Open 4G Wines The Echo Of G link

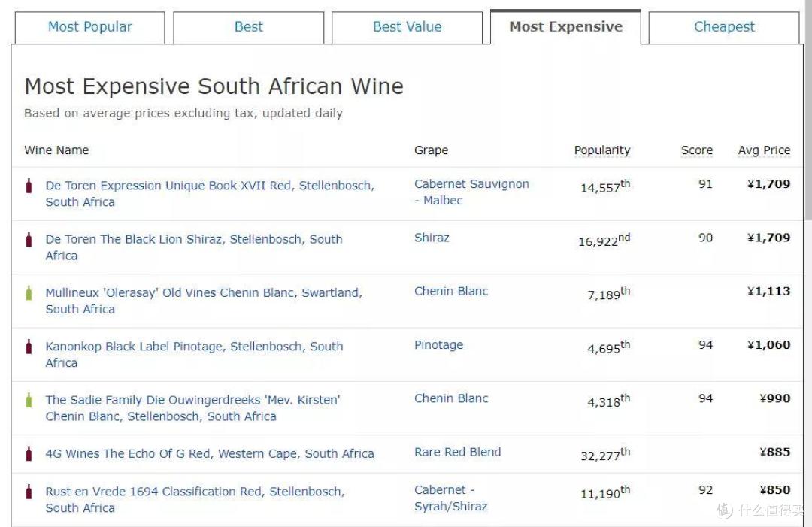[210, 453]
